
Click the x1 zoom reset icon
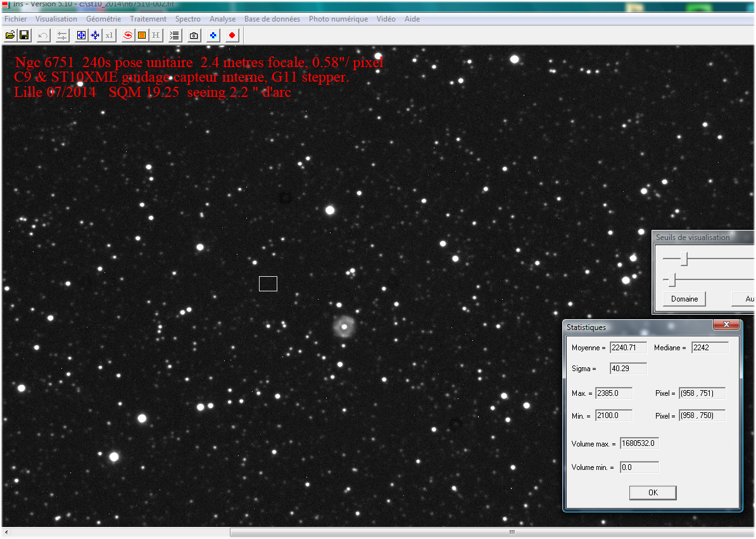point(110,35)
